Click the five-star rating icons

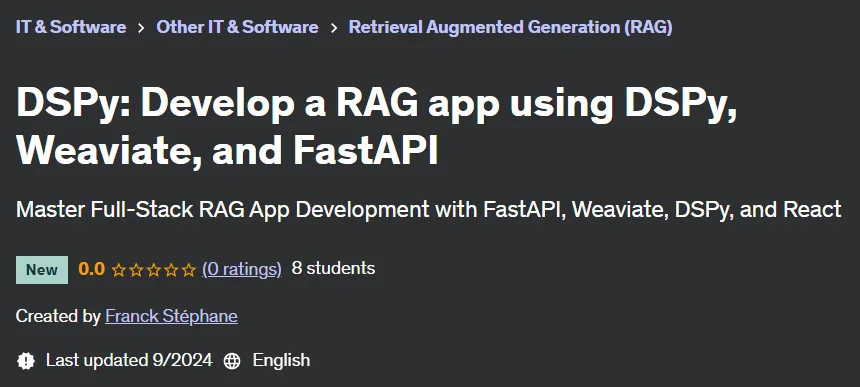point(154,270)
